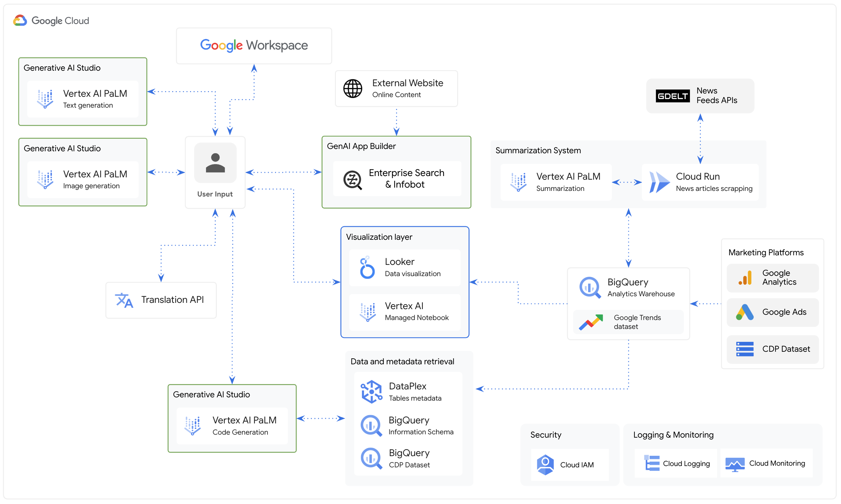Click the BigQuery CDP Dataset magnifier icon
The width and height of the screenshot is (841, 504).
(372, 458)
